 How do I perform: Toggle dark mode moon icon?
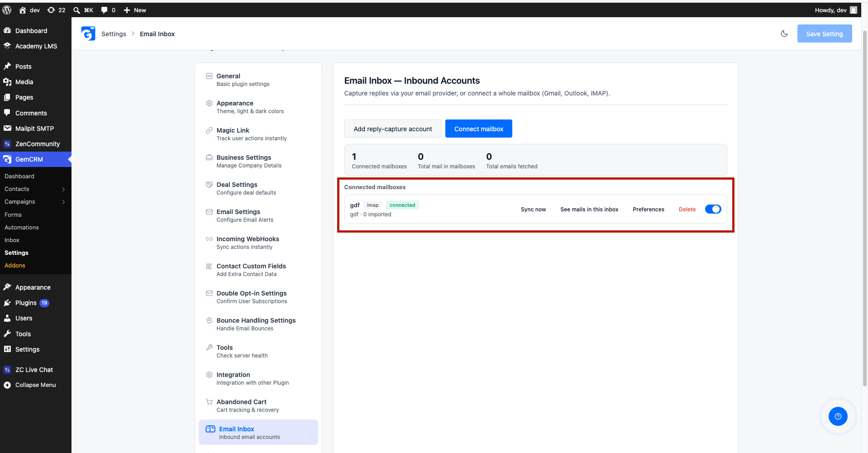click(784, 33)
